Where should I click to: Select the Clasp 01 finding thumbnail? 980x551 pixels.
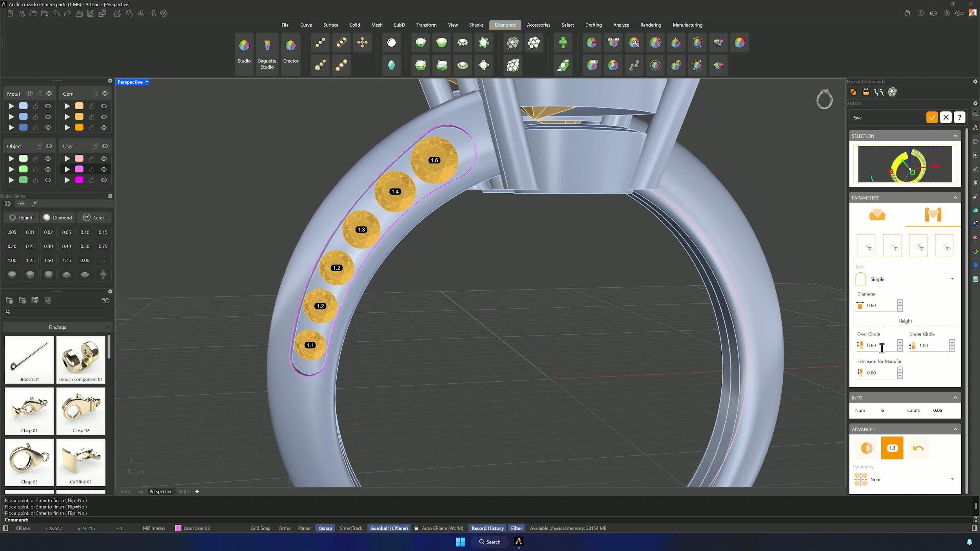coord(29,411)
